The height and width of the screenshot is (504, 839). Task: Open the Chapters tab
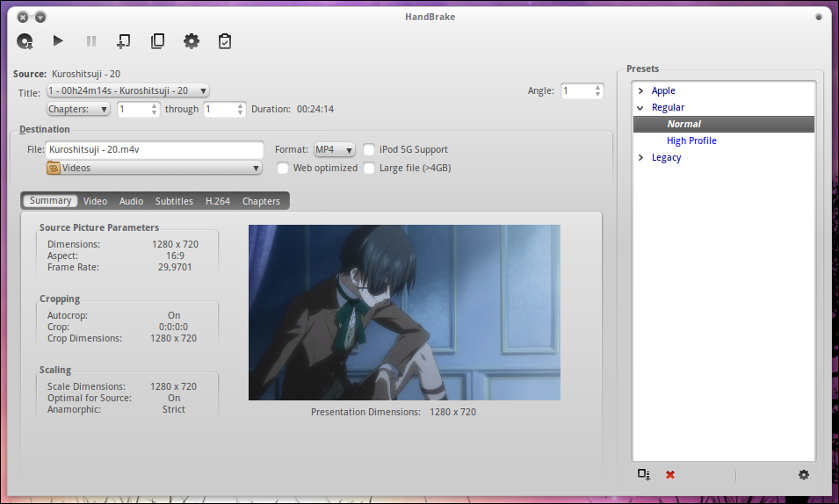(261, 201)
